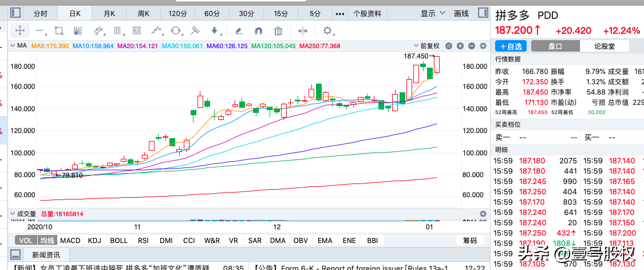644x270 pixels.
Task: Switch sub-chart to MACD indicator
Action: point(70,240)
